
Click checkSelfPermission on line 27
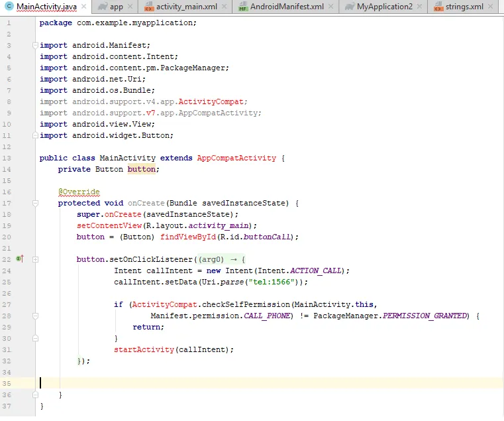[246, 304]
